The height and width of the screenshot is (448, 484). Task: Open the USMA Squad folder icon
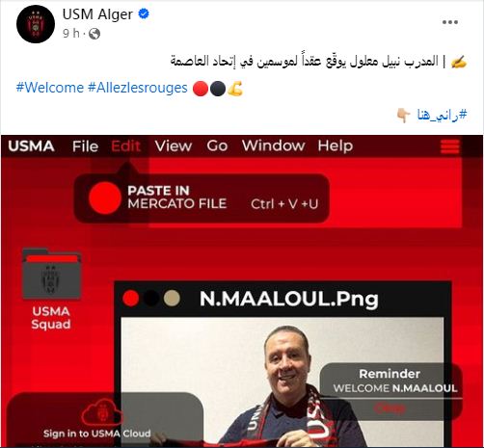point(51,274)
